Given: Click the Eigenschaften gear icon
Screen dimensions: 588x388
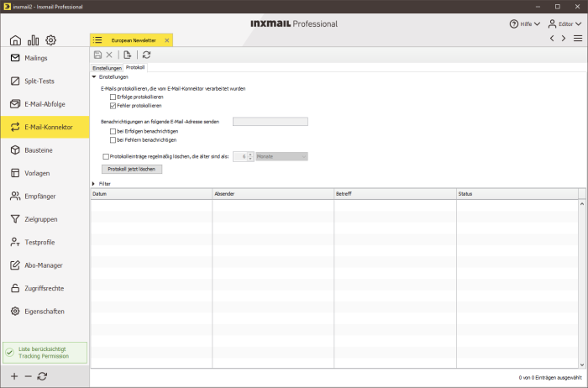Looking at the screenshot, I should click(x=15, y=311).
